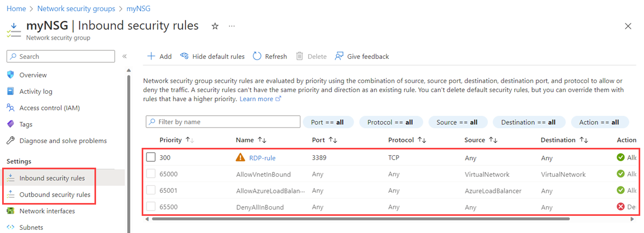Go to Activity log menu item

(35, 92)
